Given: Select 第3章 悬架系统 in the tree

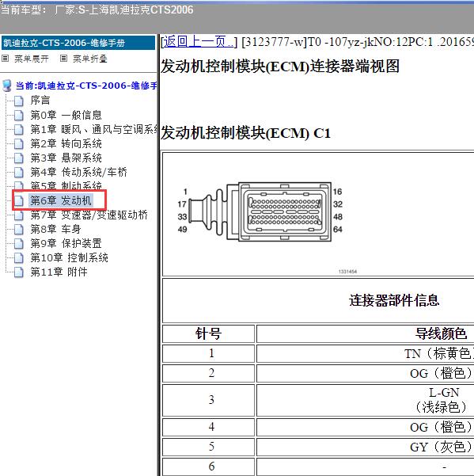Looking at the screenshot, I should point(66,158).
